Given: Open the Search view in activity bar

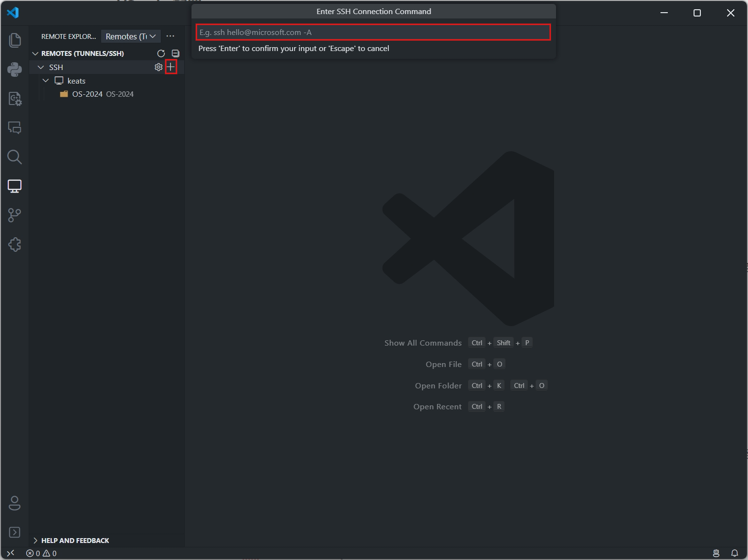Looking at the screenshot, I should [15, 157].
